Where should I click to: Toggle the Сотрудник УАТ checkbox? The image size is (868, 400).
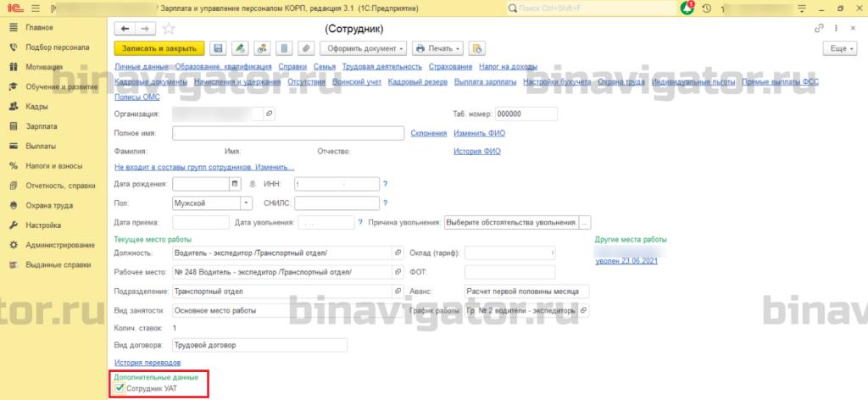tap(119, 389)
